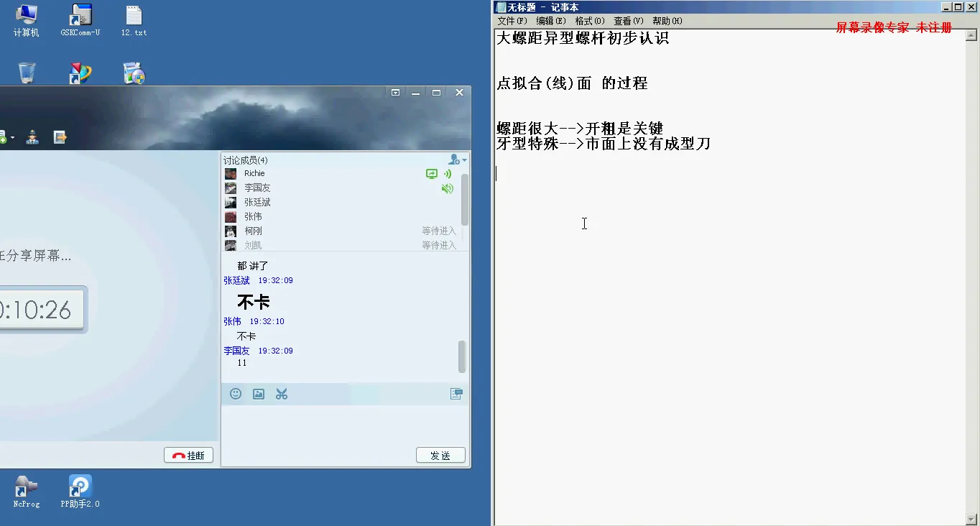The width and height of the screenshot is (980, 526).
Task: Open the 格式 menu in Notepad
Action: (589, 20)
